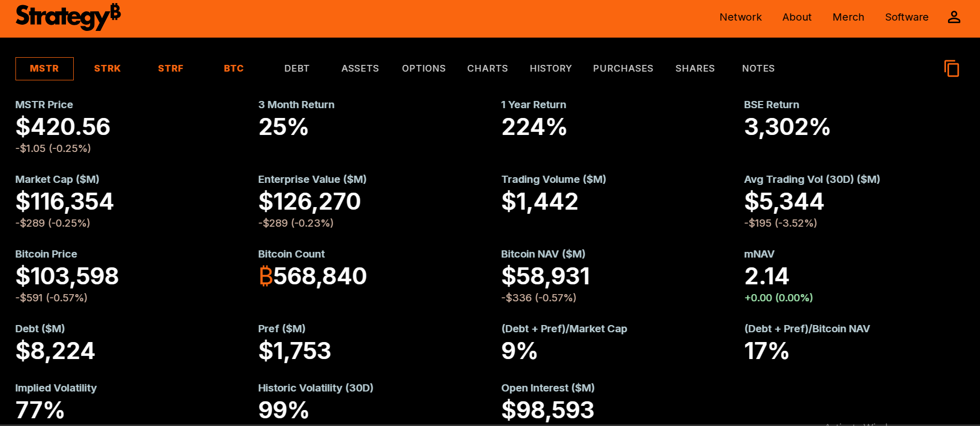View the OPTIONS tab
980x426 pixels.
(424, 69)
